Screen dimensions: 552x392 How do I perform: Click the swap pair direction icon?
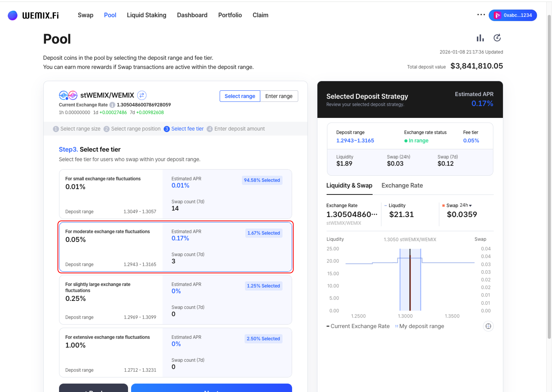[x=142, y=95]
